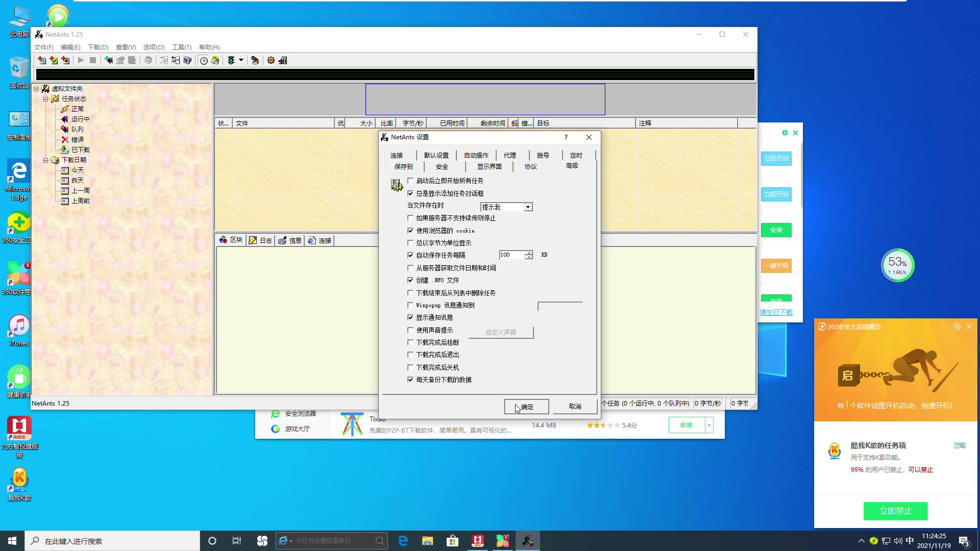Select the 运行中 running status item
Image resolution: width=980 pixels, height=551 pixels.
(x=80, y=119)
